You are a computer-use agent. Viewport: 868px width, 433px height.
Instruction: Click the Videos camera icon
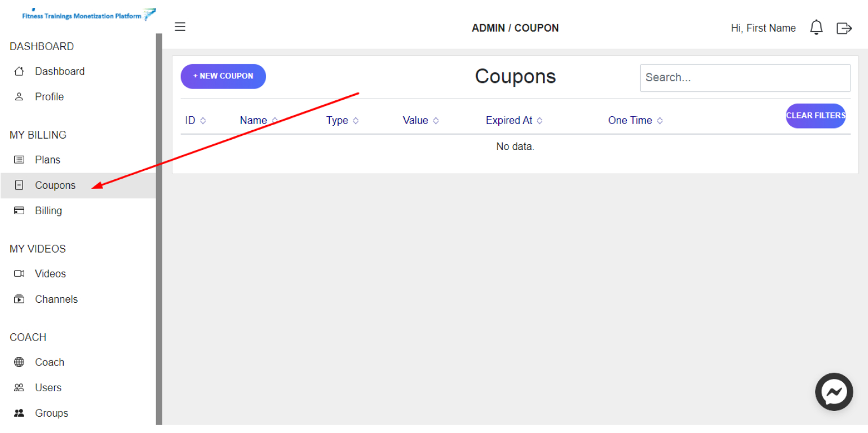click(x=19, y=273)
